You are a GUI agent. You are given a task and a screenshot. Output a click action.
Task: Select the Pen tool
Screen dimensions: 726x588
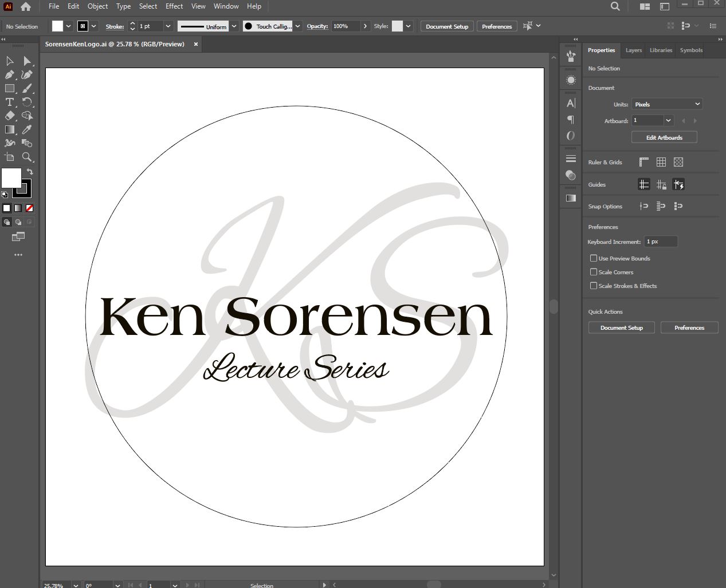click(10, 75)
